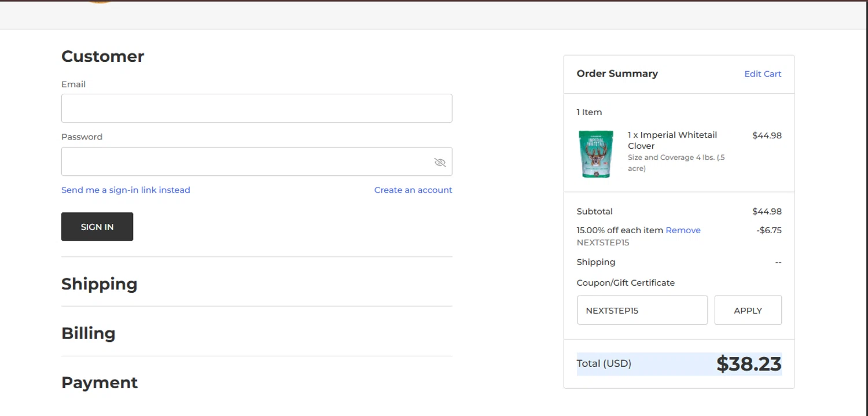Image resolution: width=868 pixels, height=416 pixels.
Task: Click the Imperial Whitetail Clover product thumbnail
Action: pos(596,154)
